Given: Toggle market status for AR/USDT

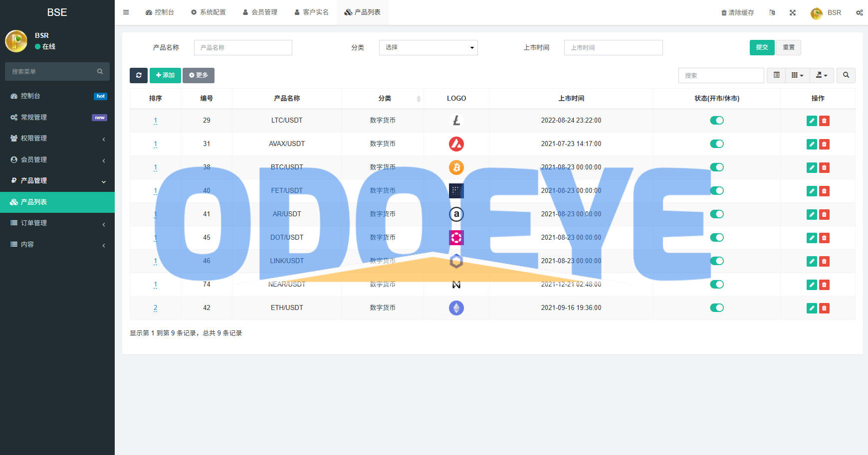Looking at the screenshot, I should [717, 214].
